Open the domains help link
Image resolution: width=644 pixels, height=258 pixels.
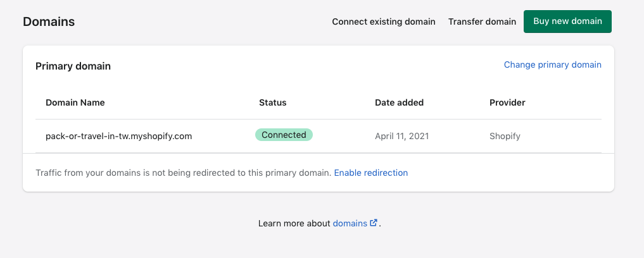pyautogui.click(x=350, y=223)
